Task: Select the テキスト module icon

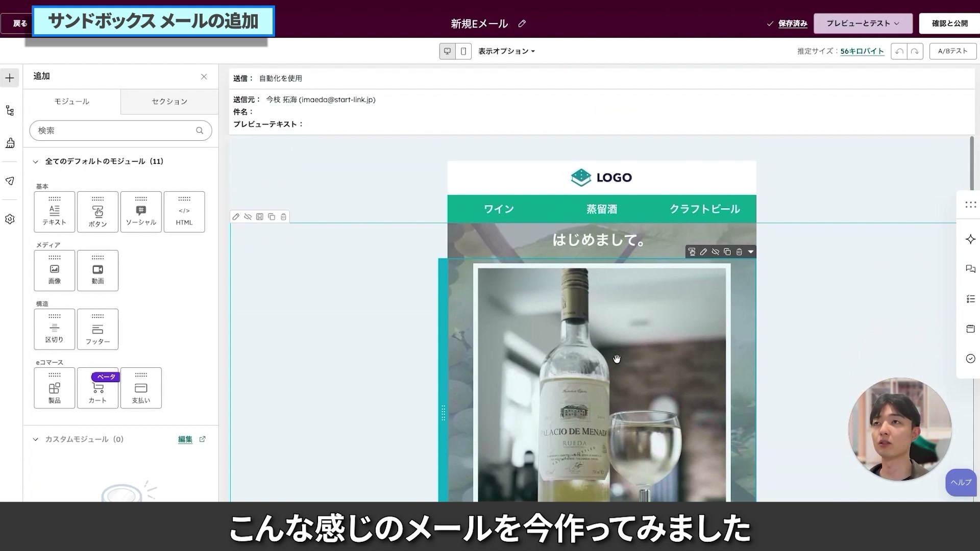Action: 54,212
